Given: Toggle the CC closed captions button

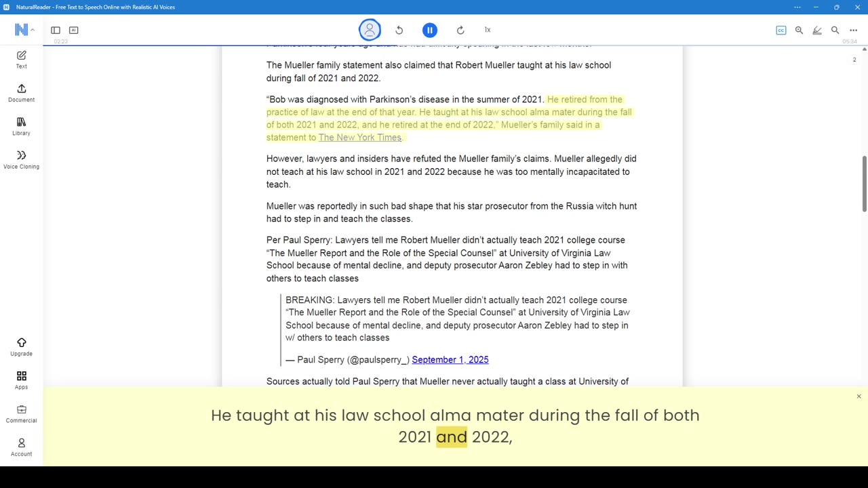Looking at the screenshot, I should [781, 30].
